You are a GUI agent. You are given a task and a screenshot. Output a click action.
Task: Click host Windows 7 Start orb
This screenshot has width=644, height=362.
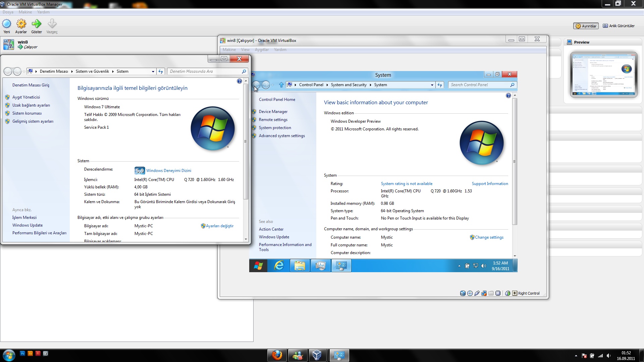coord(9,355)
